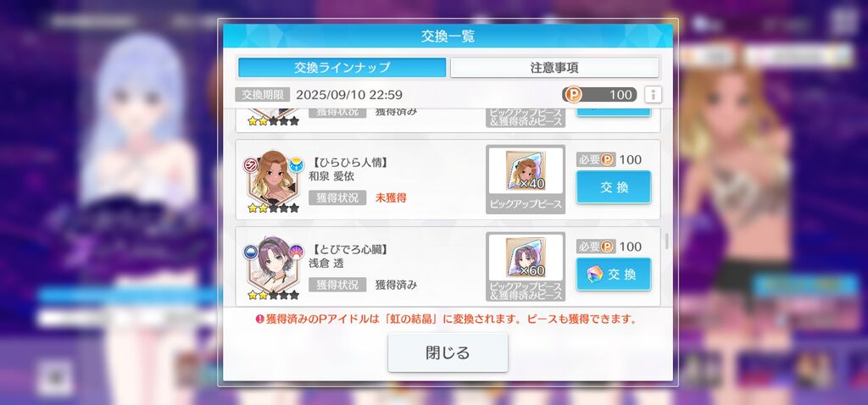
Task: Switch to the 交換ラインナップ tab
Action: click(342, 68)
